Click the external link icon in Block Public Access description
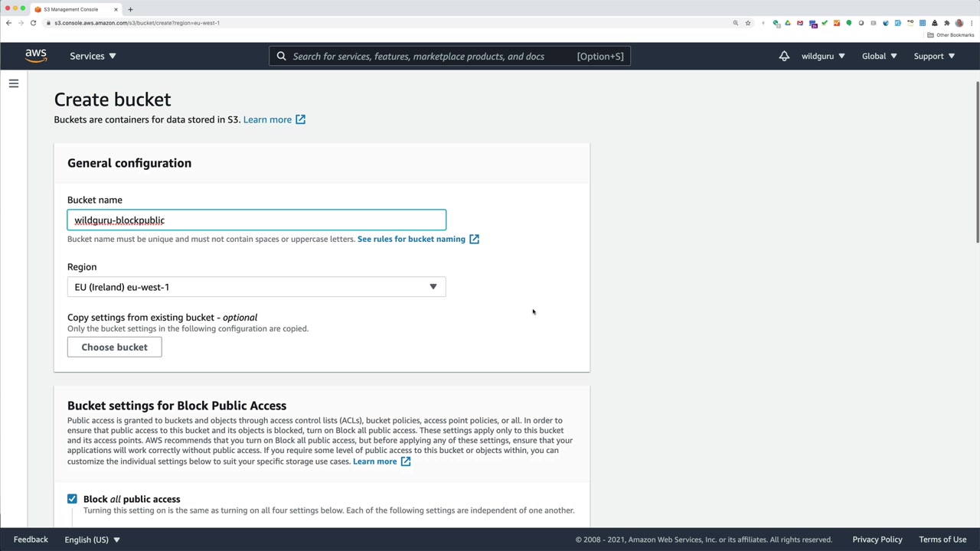This screenshot has width=980, height=551. [406, 461]
